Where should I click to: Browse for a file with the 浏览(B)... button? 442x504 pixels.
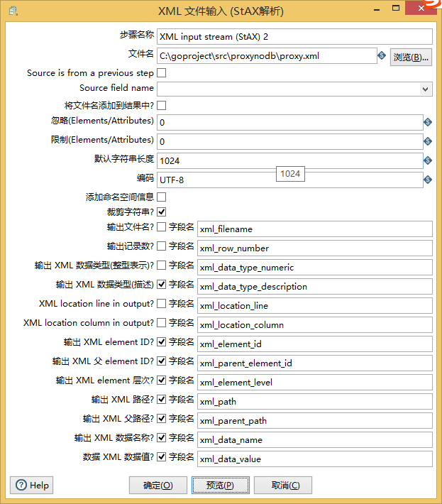click(411, 57)
